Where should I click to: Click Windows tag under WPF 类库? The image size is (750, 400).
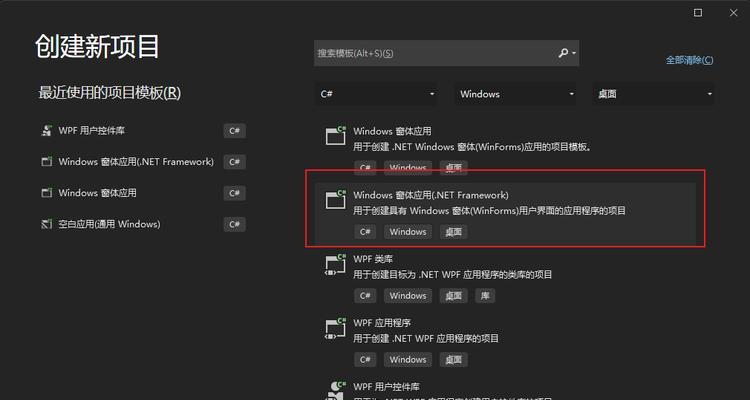click(408, 296)
